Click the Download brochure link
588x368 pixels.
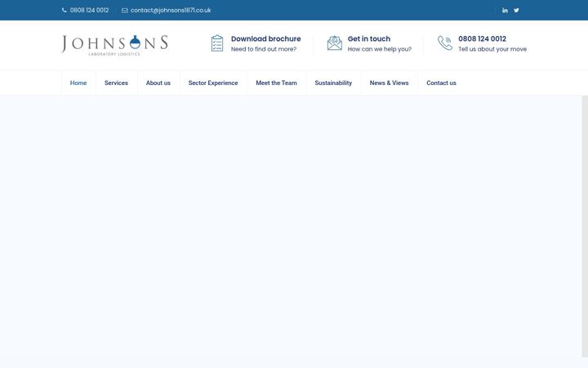pyautogui.click(x=266, y=38)
